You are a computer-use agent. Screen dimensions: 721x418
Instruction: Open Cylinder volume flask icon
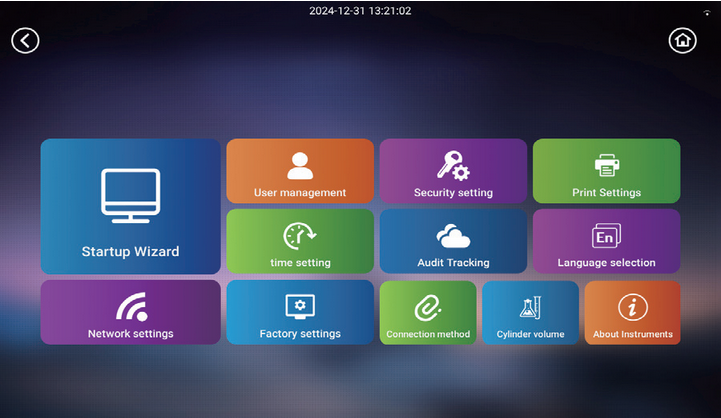(530, 307)
